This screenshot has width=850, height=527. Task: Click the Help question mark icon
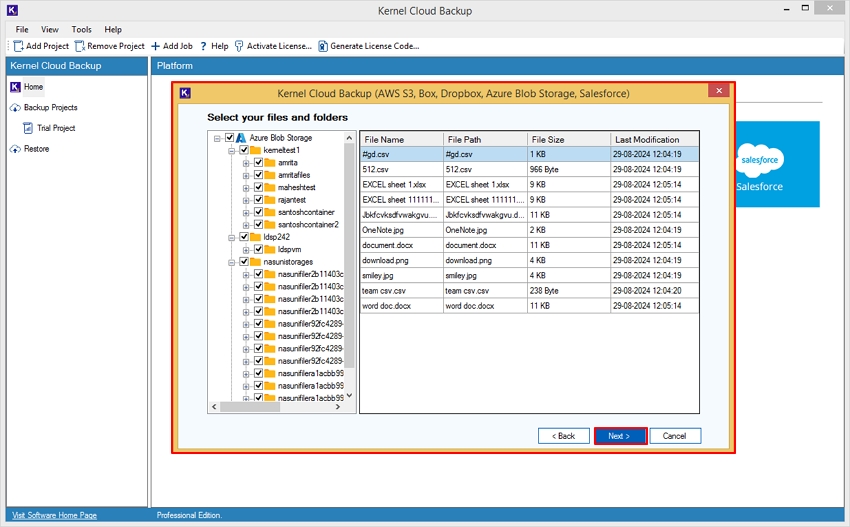pyautogui.click(x=203, y=46)
